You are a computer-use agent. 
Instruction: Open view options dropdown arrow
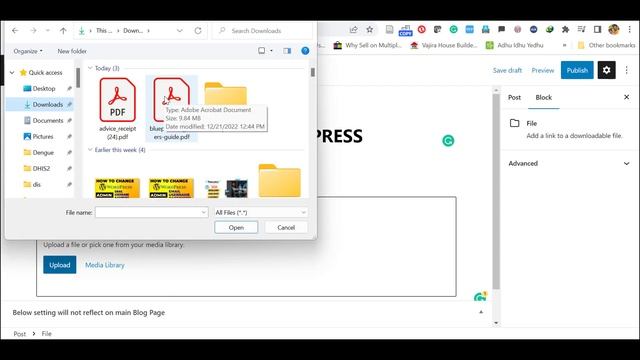pyautogui.click(x=271, y=51)
